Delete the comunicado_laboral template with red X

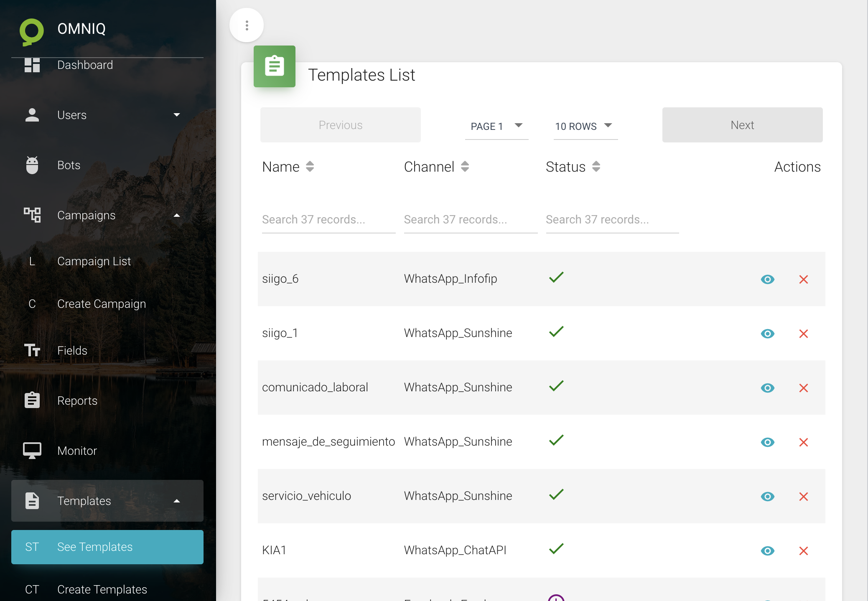click(803, 388)
